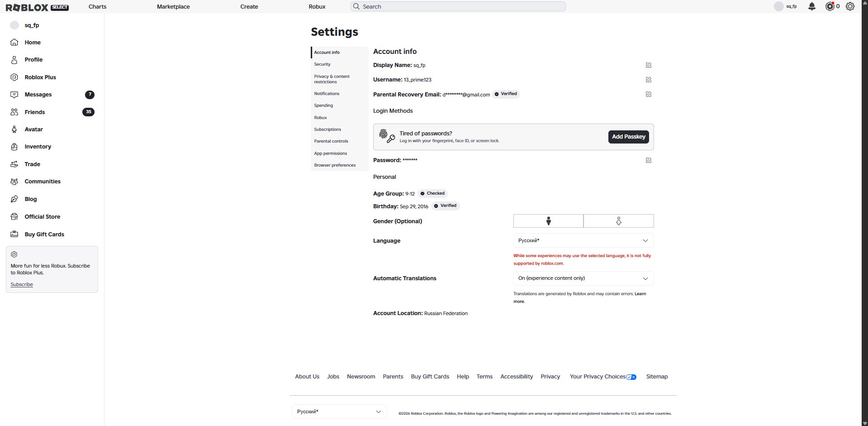868x426 pixels.
Task: Click the Inventory backpack icon in sidebar
Action: click(x=14, y=147)
